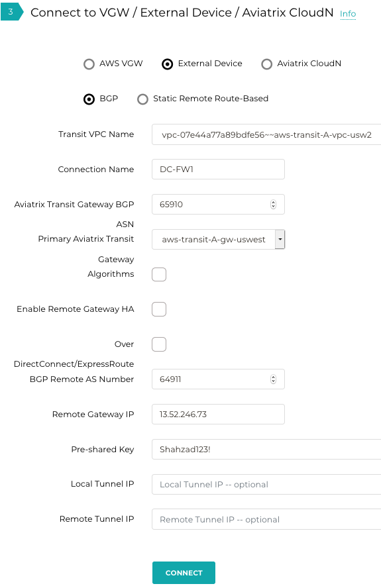
Task: Select the Remote Tunnel IP optional field
Action: coord(266,519)
